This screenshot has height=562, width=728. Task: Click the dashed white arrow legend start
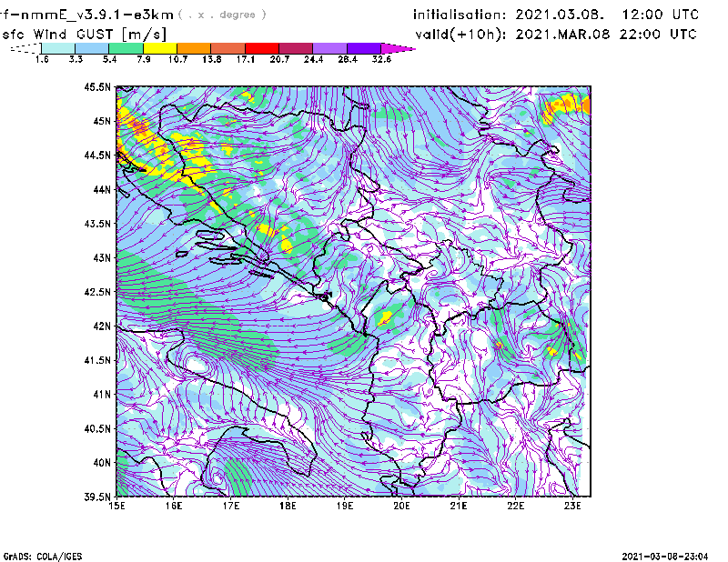click(25, 48)
